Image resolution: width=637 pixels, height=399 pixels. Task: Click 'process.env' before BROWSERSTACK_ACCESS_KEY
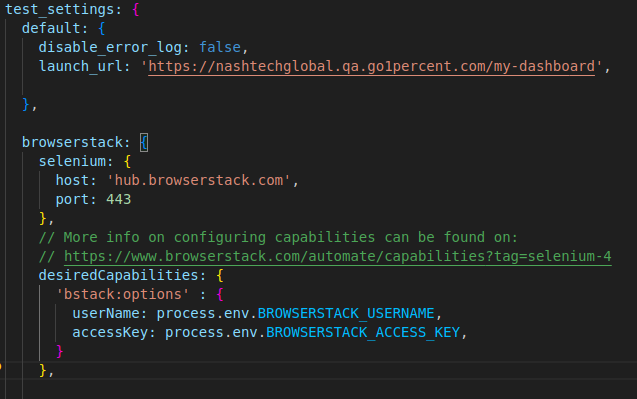pos(211,332)
